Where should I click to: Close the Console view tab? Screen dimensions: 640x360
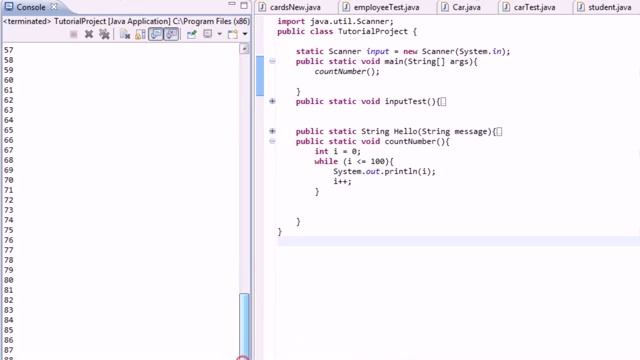click(54, 7)
